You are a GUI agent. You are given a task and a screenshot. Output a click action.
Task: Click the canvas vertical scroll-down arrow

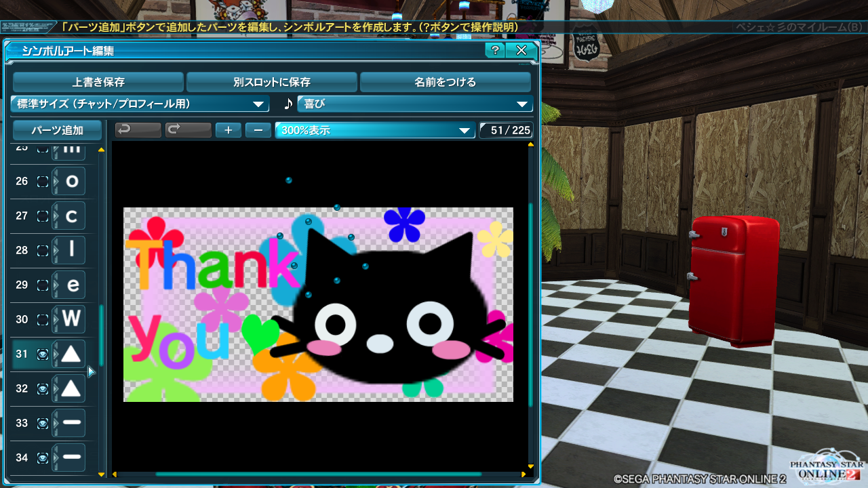click(531, 466)
